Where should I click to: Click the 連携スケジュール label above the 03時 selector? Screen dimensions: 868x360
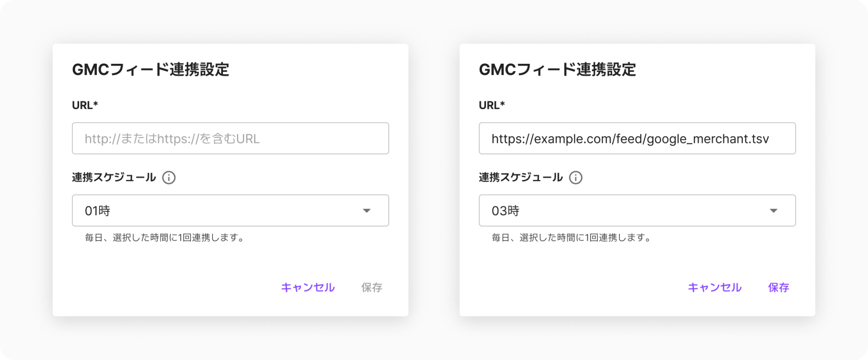[521, 177]
